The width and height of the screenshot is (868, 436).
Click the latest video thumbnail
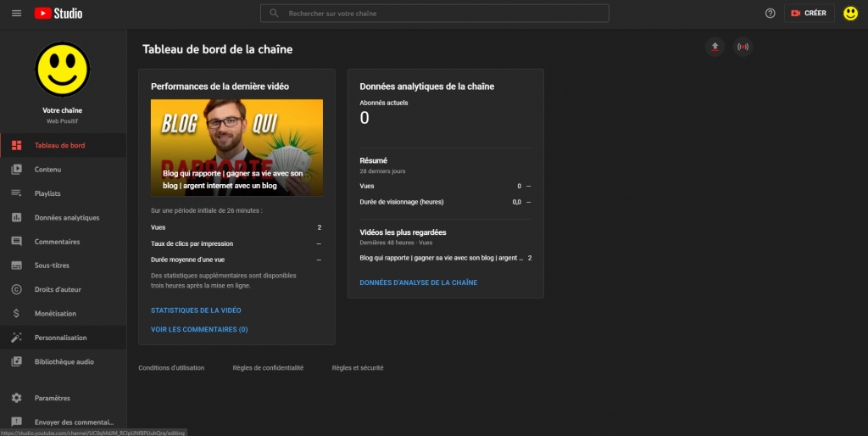[236, 148]
